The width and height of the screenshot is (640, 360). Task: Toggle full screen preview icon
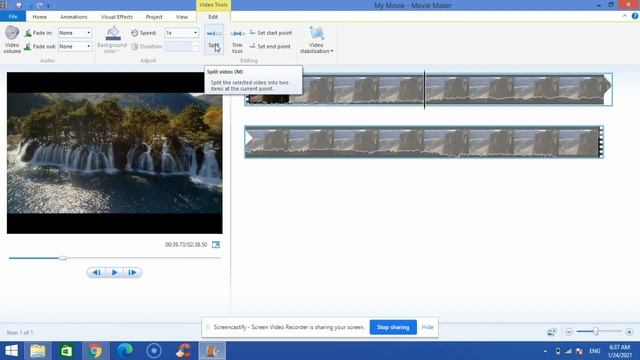(x=216, y=244)
